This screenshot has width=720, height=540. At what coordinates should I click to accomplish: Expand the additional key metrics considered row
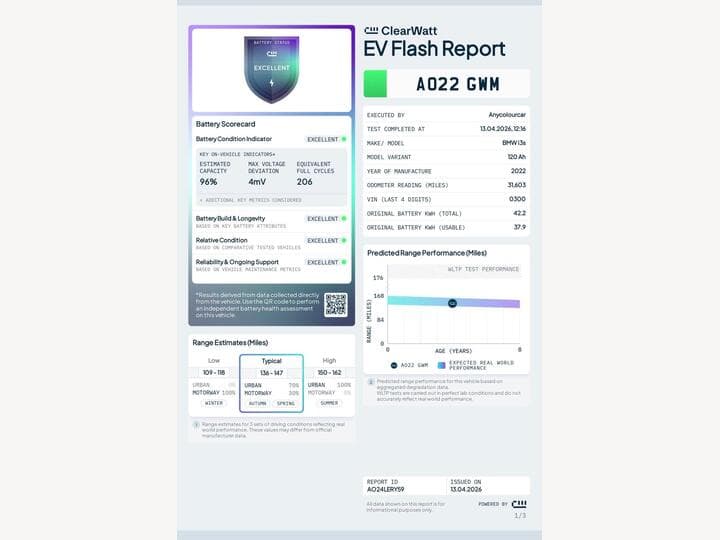click(271, 200)
